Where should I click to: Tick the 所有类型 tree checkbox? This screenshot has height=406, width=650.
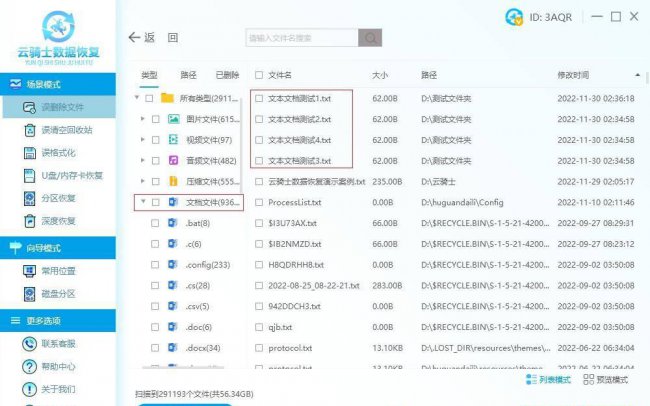[x=149, y=99]
